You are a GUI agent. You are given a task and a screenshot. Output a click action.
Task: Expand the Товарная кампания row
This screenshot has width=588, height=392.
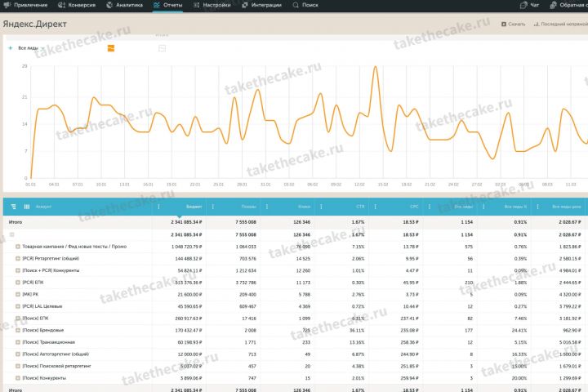18,247
